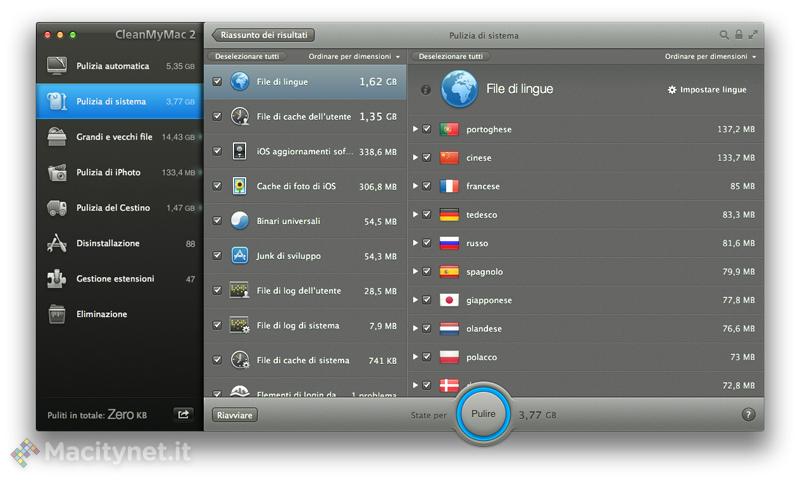The width and height of the screenshot is (800, 481).
Task: Expand the spagnolo row triangle
Action: tap(415, 271)
